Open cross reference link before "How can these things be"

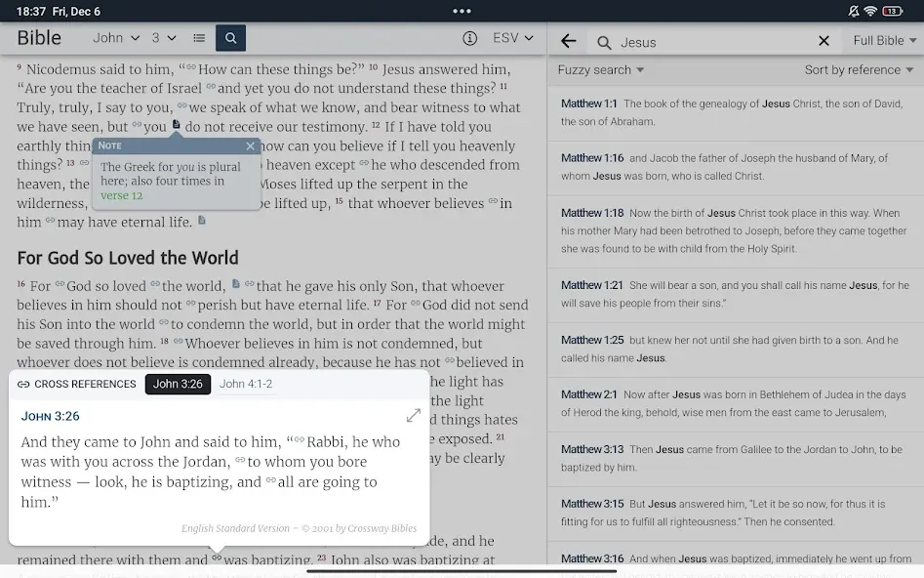point(191,66)
